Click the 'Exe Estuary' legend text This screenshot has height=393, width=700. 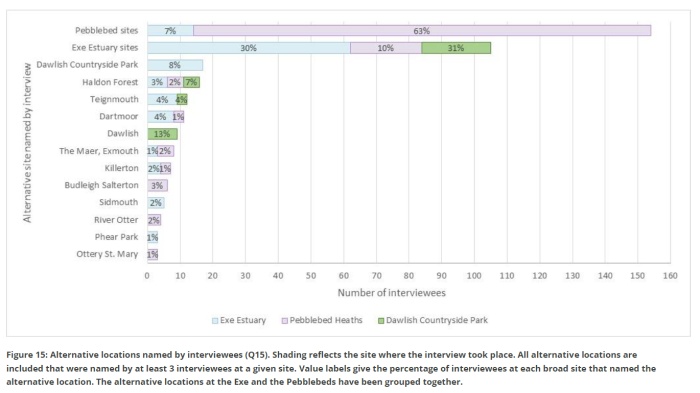(x=243, y=320)
